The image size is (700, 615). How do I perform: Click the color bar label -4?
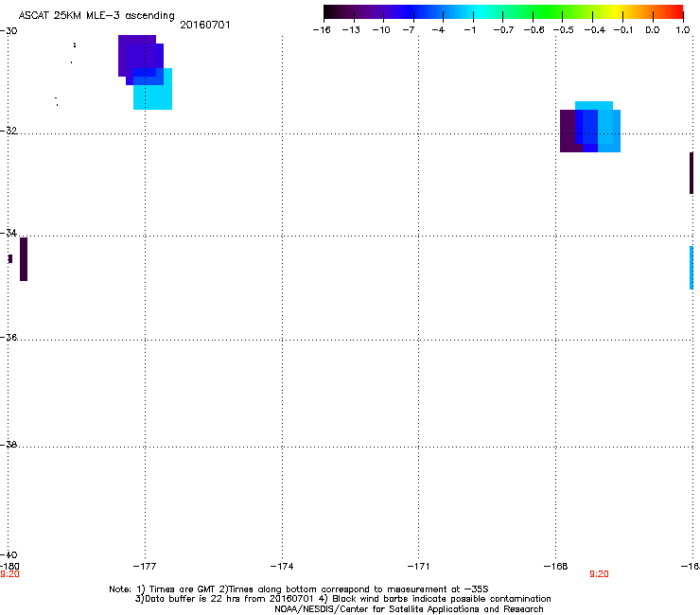point(438,30)
